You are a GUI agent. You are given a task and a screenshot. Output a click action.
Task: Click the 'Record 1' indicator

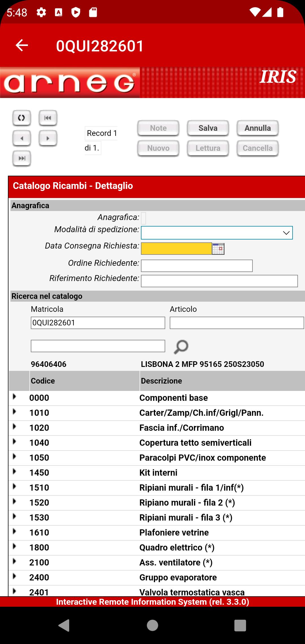point(102,133)
